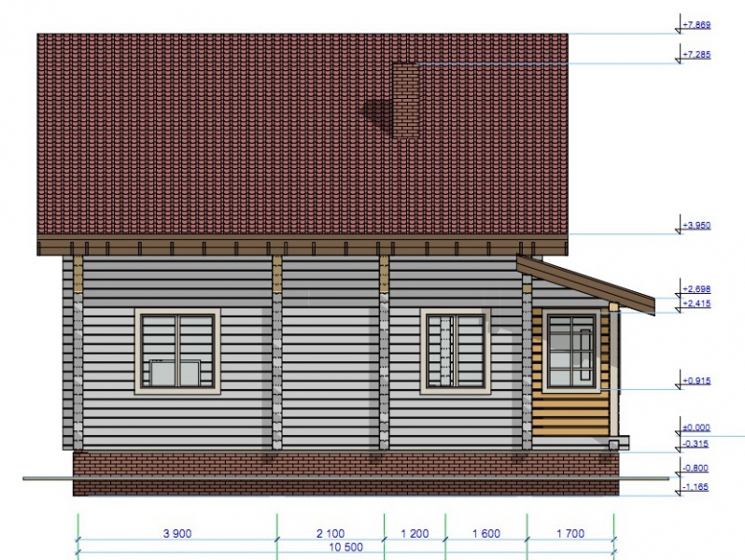Click the porch window on wooden wall
Image resolution: width=745 pixels, height=560 pixels.
[x=571, y=351]
